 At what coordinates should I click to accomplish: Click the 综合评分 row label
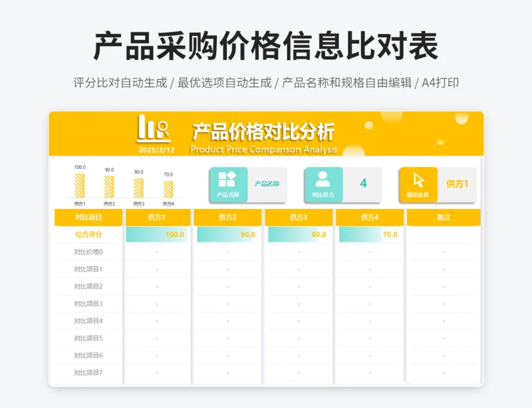[x=88, y=234]
